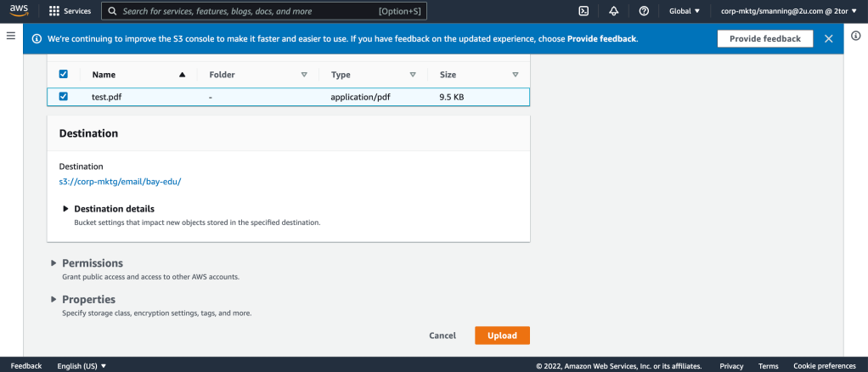Open the notifications bell
This screenshot has height=372, width=868.
click(x=613, y=11)
